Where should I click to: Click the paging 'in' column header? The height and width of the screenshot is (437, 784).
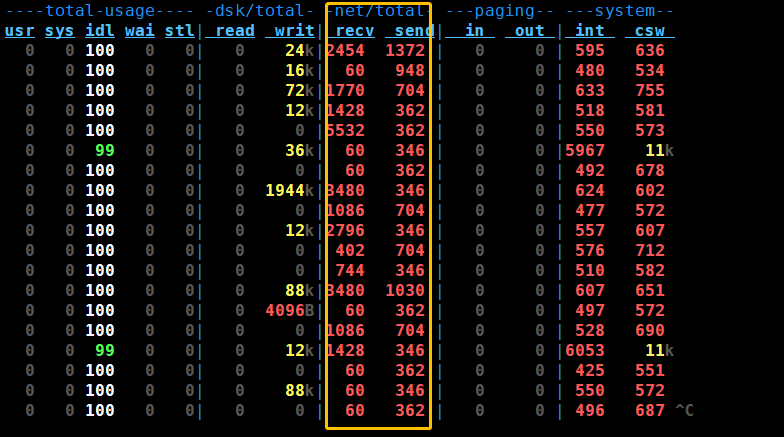pyautogui.click(x=470, y=30)
